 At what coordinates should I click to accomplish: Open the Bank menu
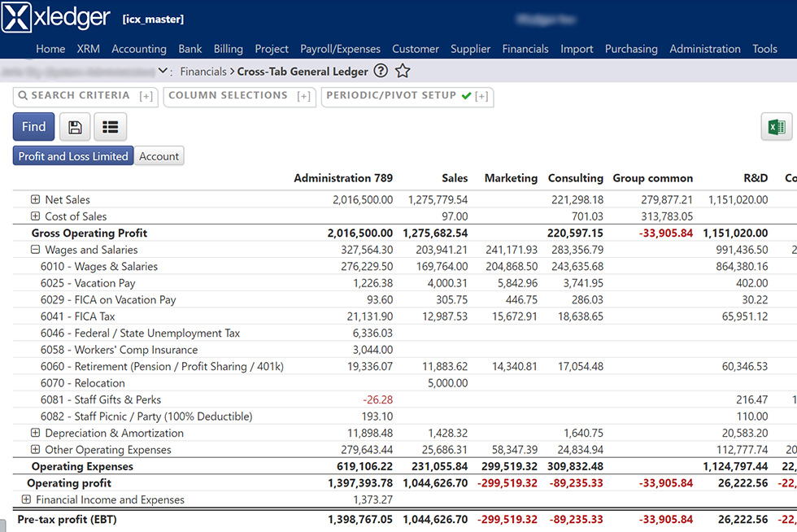point(190,49)
